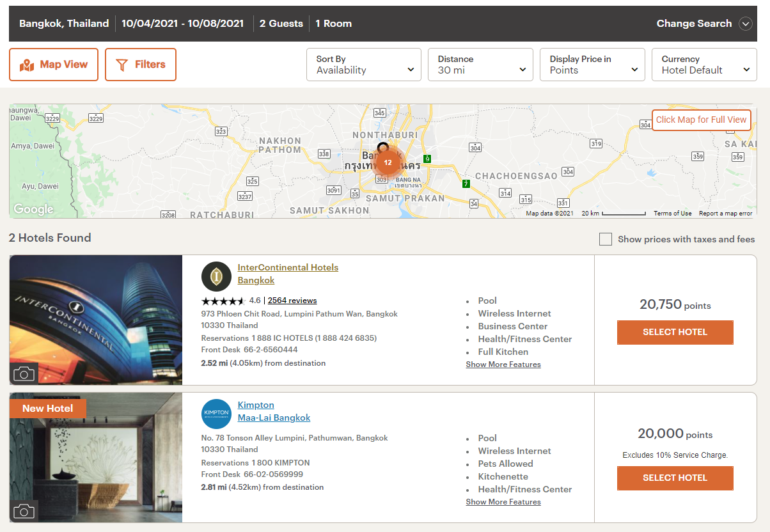Click Front Desk 66-2-6560444 number
The width and height of the screenshot is (770, 532).
pos(249,350)
